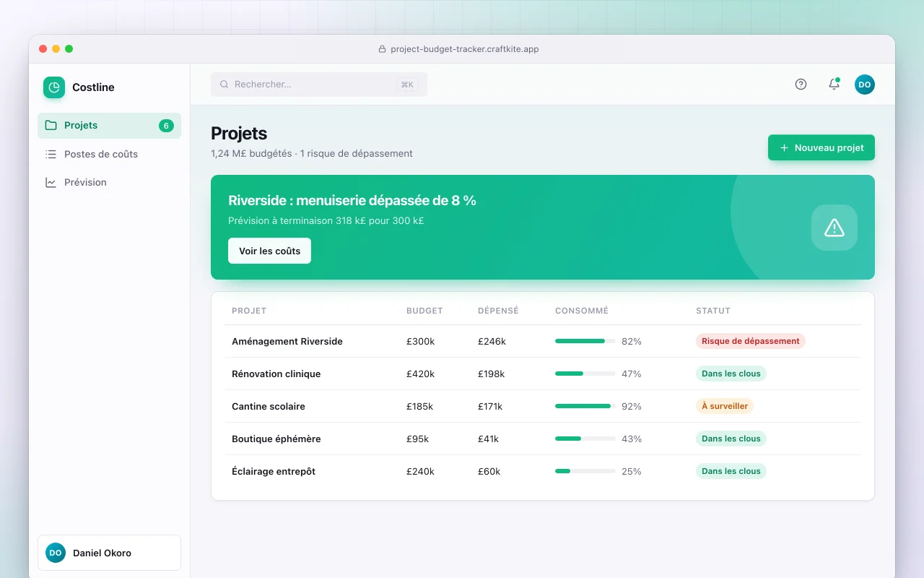The image size is (924, 578).
Task: Click Dans les clous badge for Rénovation clinique
Action: 731,374
